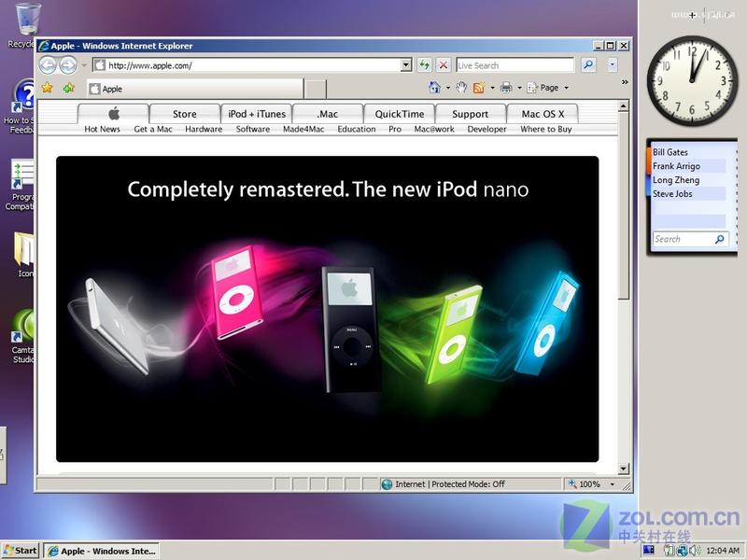The height and width of the screenshot is (560, 747).
Task: Open the zoom 100% dropdown arrow
Action: click(x=613, y=484)
